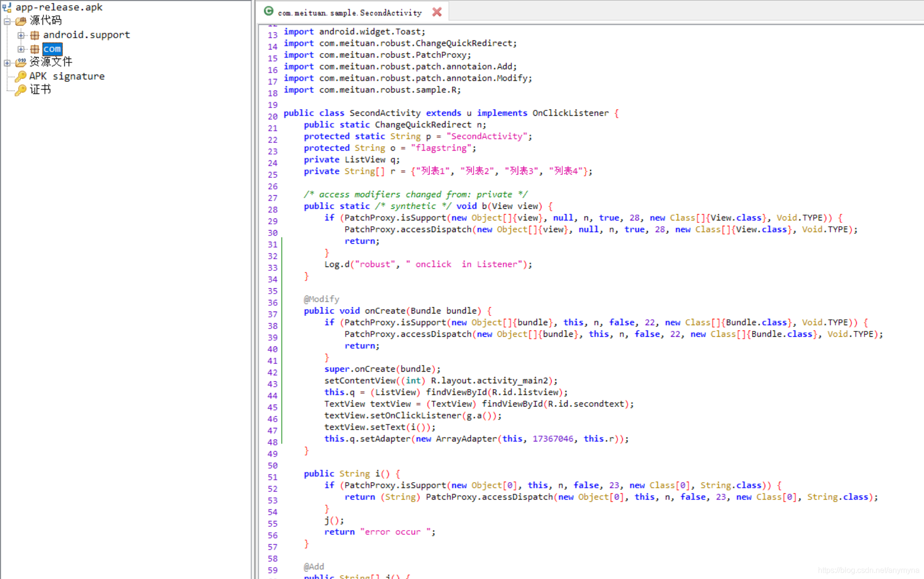Click the 资源文件 resources folder icon
Image resolution: width=924 pixels, height=579 pixels.
20,62
